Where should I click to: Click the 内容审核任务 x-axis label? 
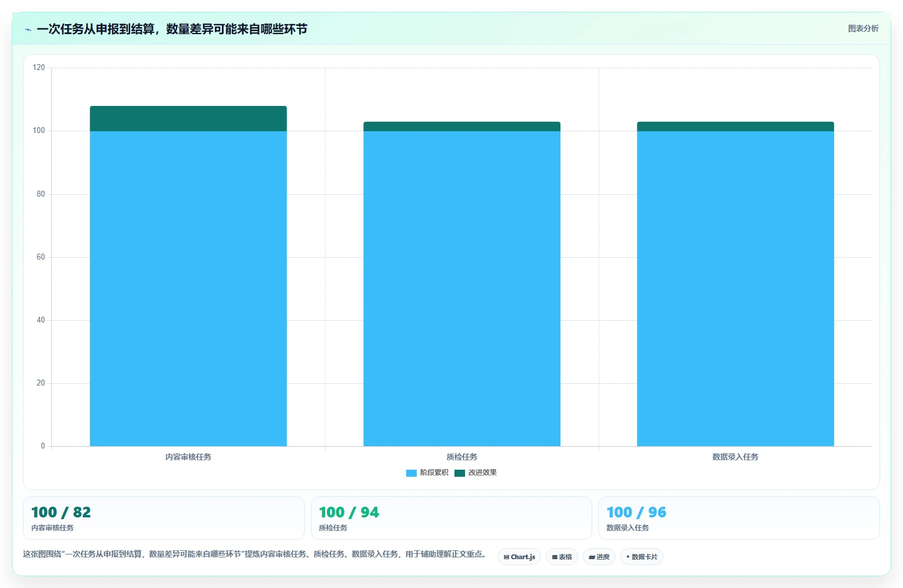coord(188,457)
